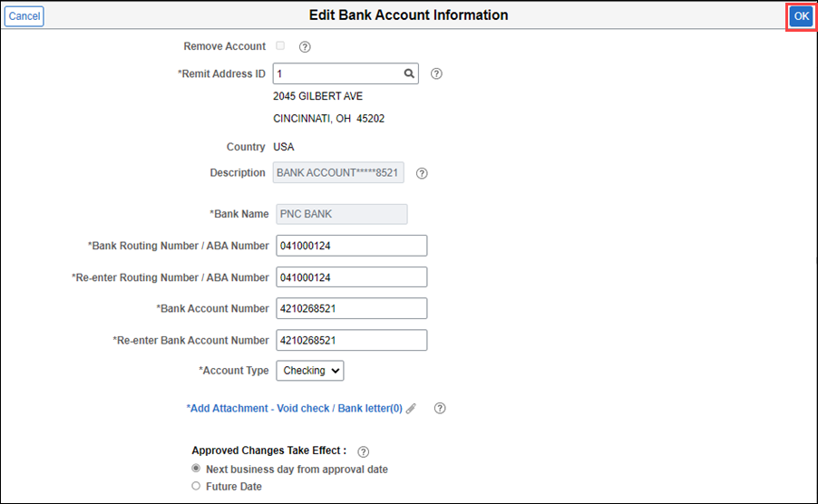Click the Cancel button
Viewport: 818px width, 504px height.
pos(24,16)
